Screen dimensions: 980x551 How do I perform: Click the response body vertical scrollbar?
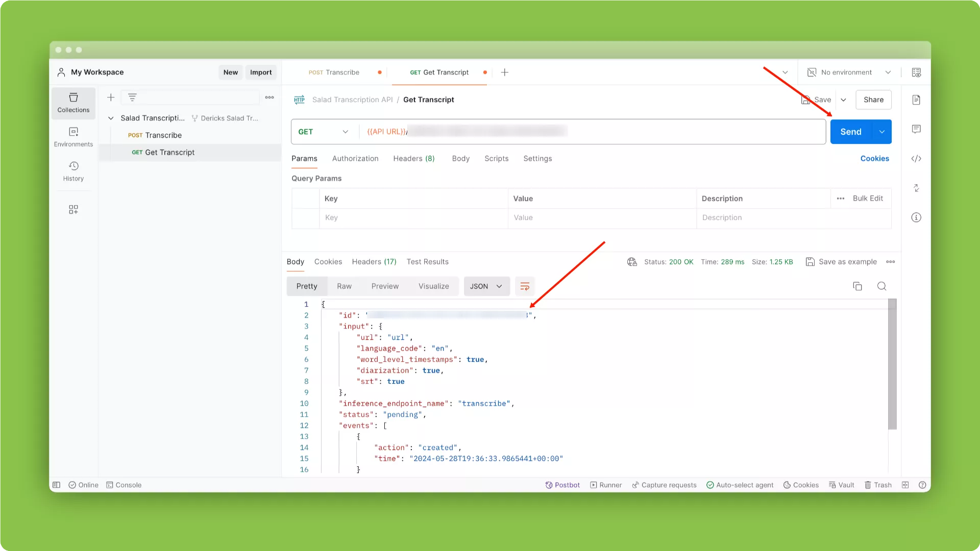[892, 365]
